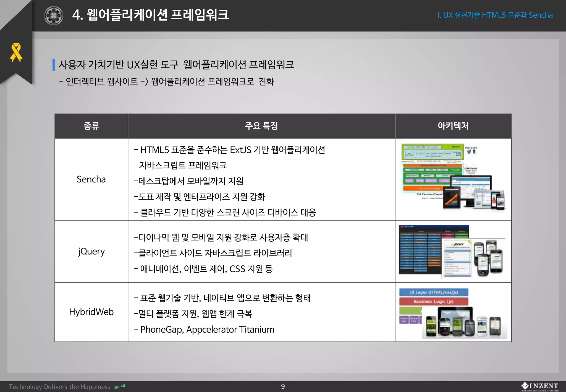Select the heading '사용자 가치기반 UX실현 도구'
The height and width of the screenshot is (392, 566).
coord(119,65)
